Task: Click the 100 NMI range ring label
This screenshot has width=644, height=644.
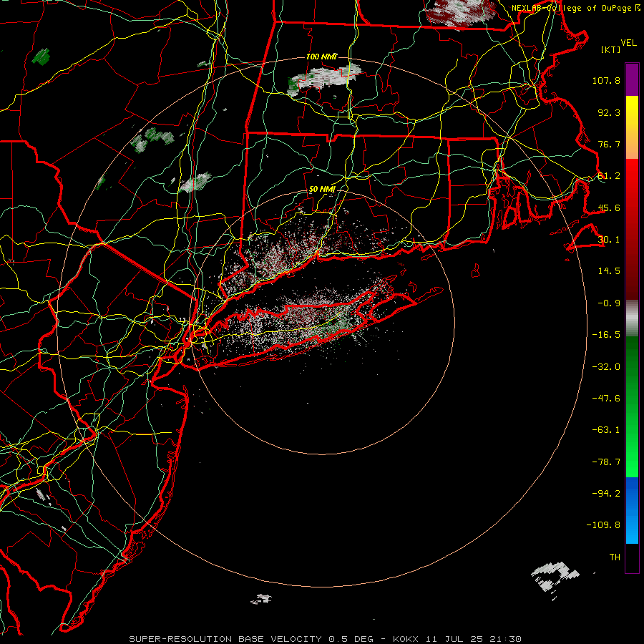Action: [x=321, y=57]
